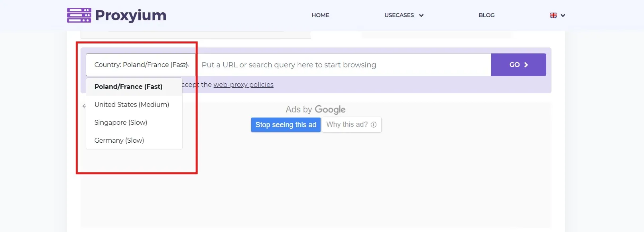Pick Singapore (Slow) from the list
Screen dimensions: 644x232
click(x=134, y=122)
